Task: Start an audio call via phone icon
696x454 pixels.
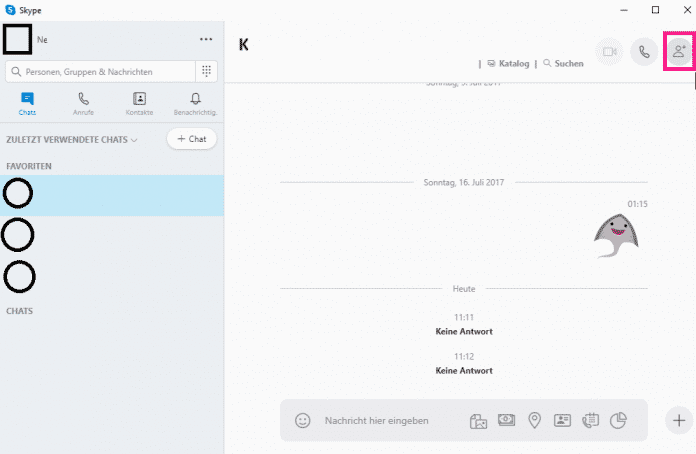Action: 644,52
